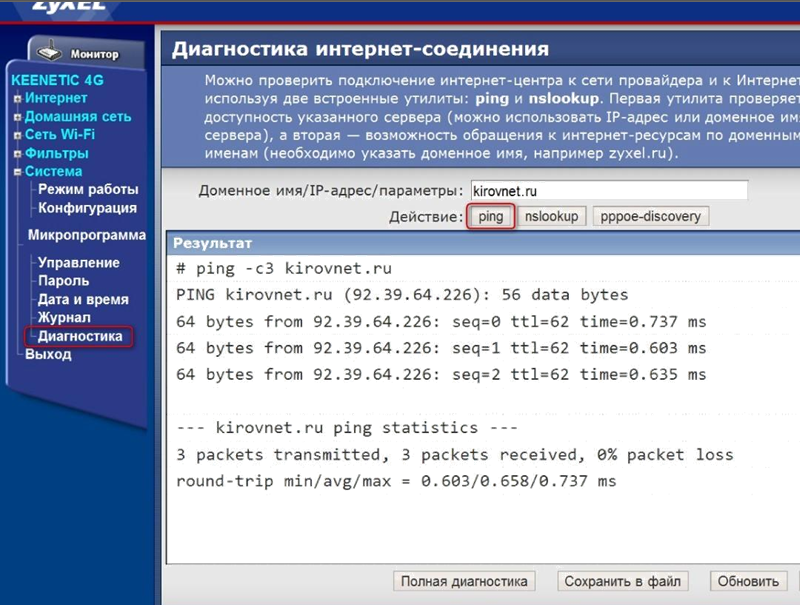This screenshot has height=605, width=800.
Task: Click Выход to log out
Action: point(48,354)
